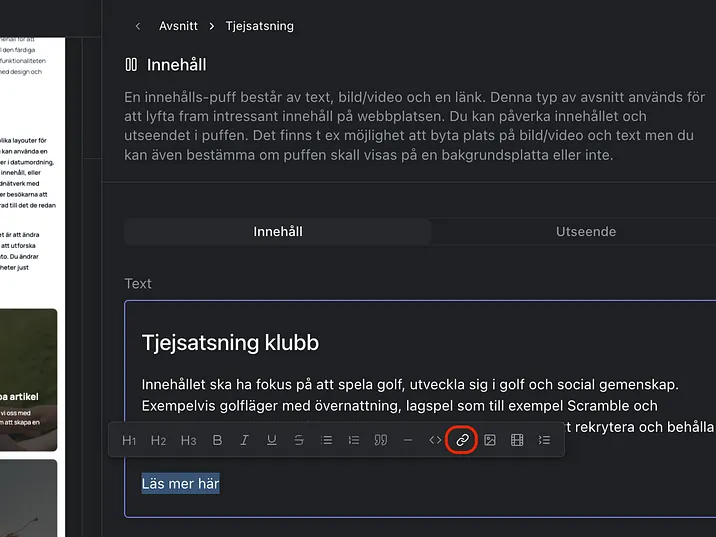Viewport: 716px width, 537px height.
Task: Open the Avsnitt breadcrumb link
Action: pos(178,26)
